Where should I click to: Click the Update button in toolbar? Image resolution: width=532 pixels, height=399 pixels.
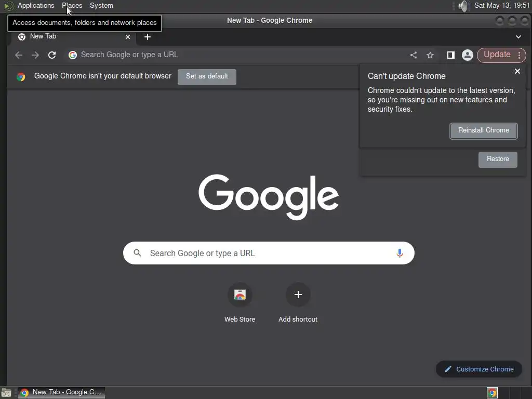point(497,55)
